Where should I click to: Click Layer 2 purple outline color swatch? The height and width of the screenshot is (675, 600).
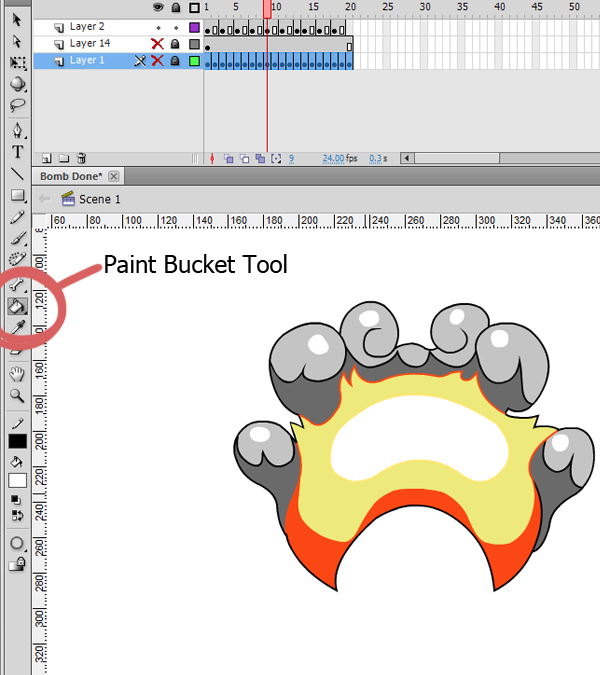click(195, 28)
